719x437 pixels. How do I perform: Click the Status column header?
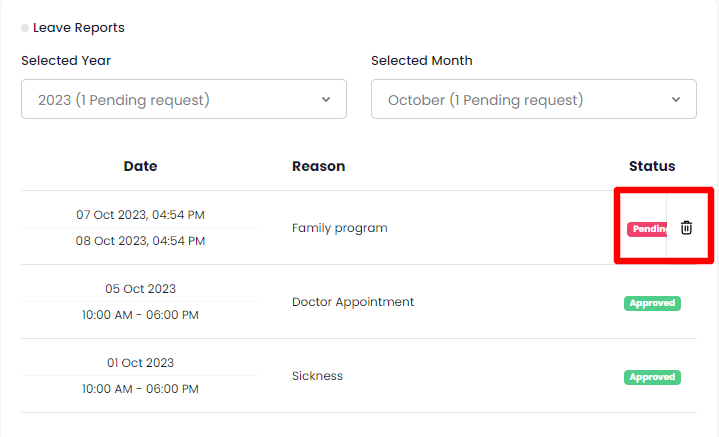coord(652,166)
